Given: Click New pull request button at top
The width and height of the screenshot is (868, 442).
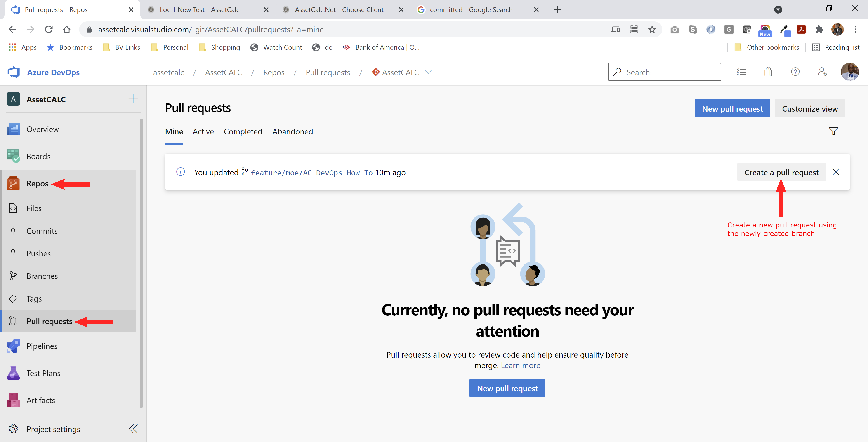Looking at the screenshot, I should 732,108.
